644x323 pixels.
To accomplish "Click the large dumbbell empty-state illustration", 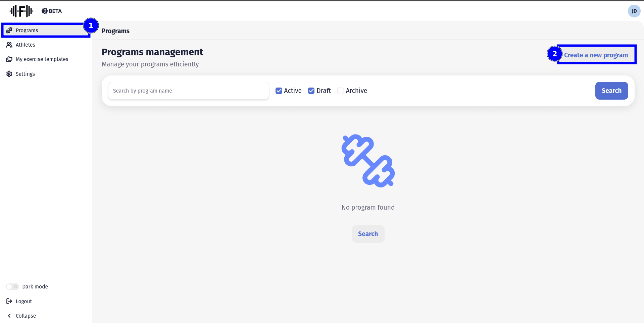I will click(368, 161).
